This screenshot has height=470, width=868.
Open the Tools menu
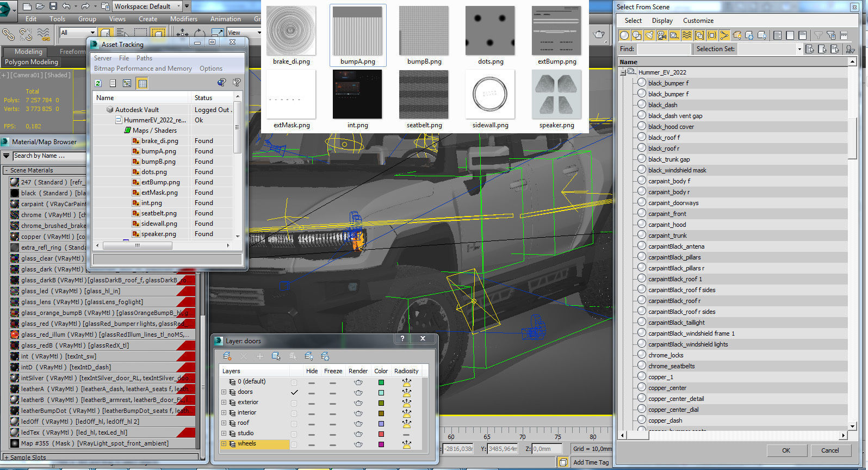(57, 18)
